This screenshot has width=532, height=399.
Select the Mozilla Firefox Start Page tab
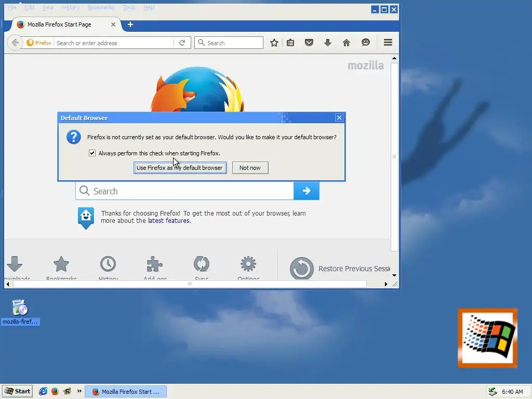point(66,24)
